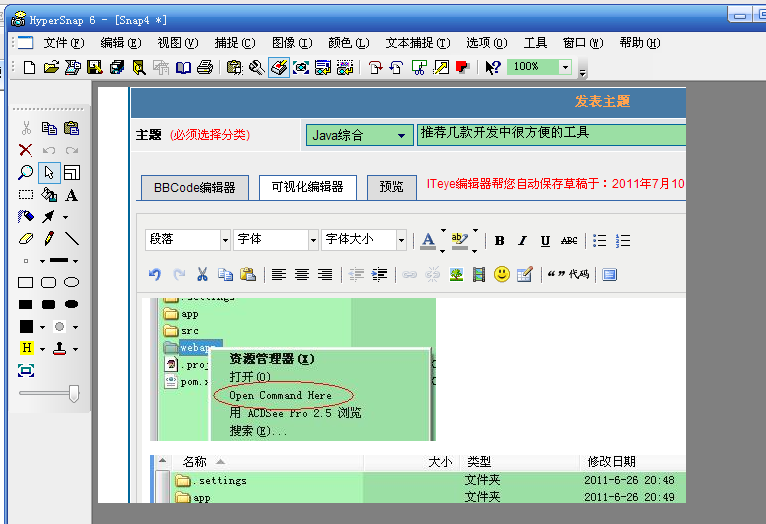Expand the black foreground color dropdown
Viewport: 766px width, 524px height.
(x=42, y=327)
